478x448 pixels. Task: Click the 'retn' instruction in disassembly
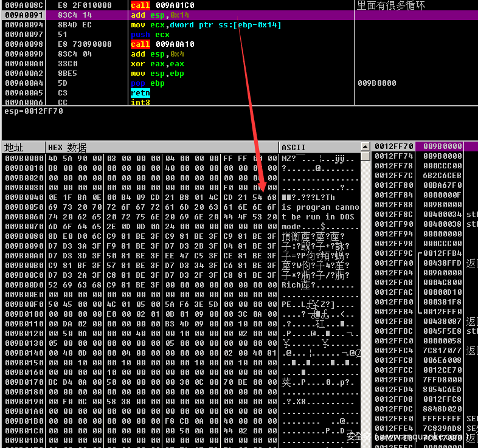[x=140, y=93]
